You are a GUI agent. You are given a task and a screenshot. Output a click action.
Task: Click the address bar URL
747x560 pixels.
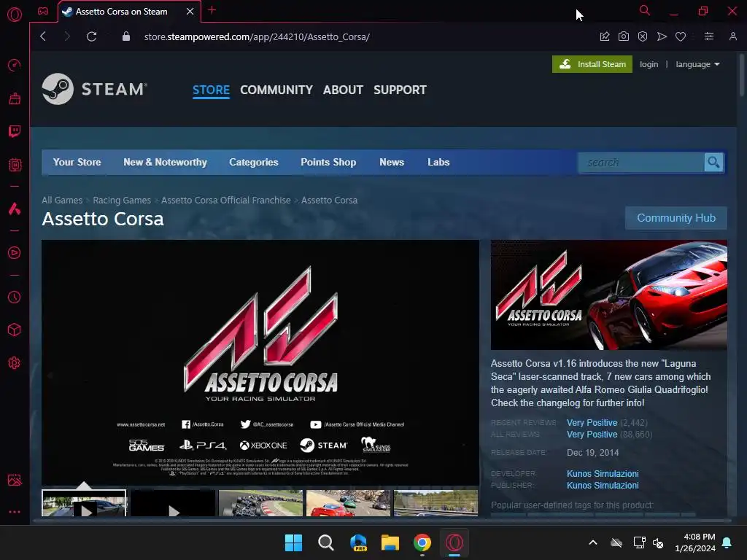[257, 36]
